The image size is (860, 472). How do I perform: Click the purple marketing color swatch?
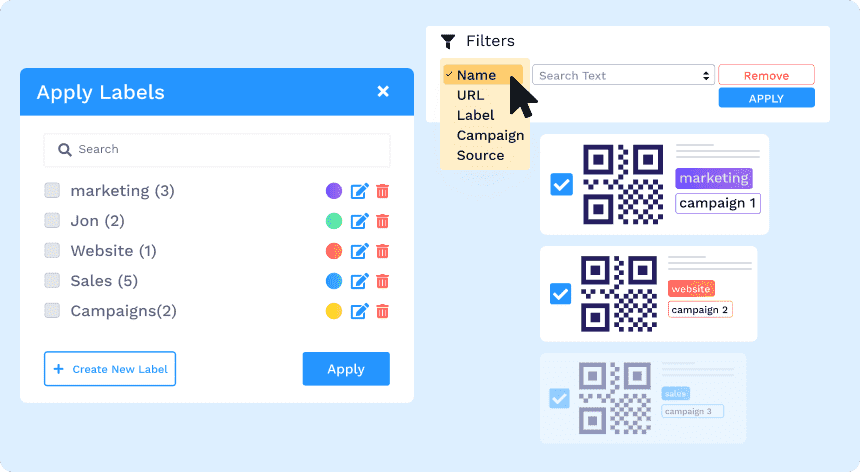click(x=334, y=191)
